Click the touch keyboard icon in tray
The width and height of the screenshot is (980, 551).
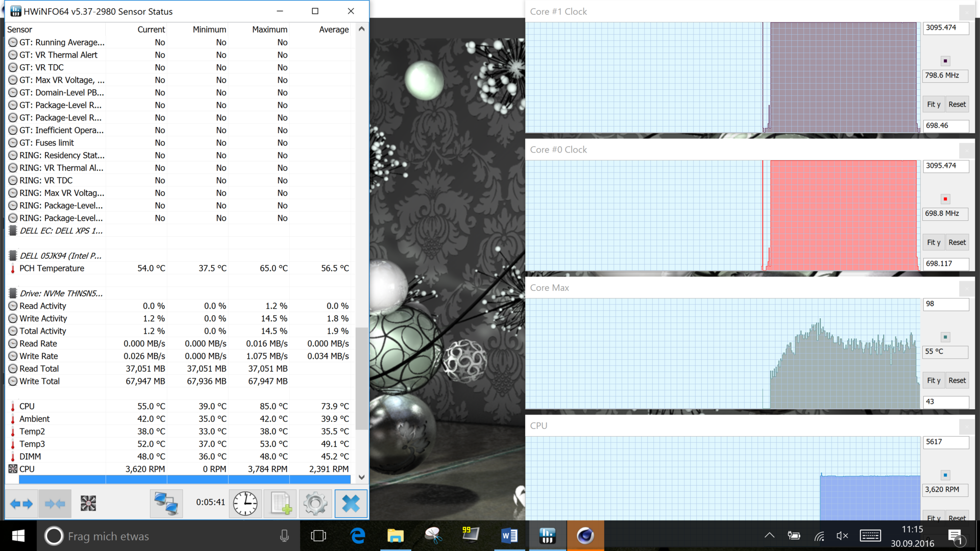coord(870,536)
